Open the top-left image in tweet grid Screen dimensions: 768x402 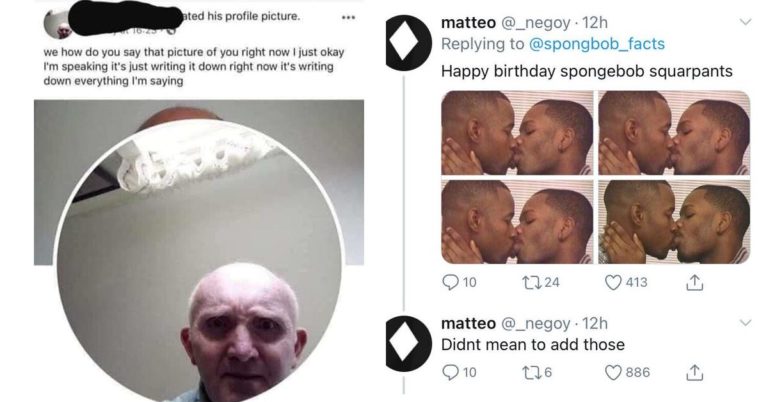tap(517, 132)
